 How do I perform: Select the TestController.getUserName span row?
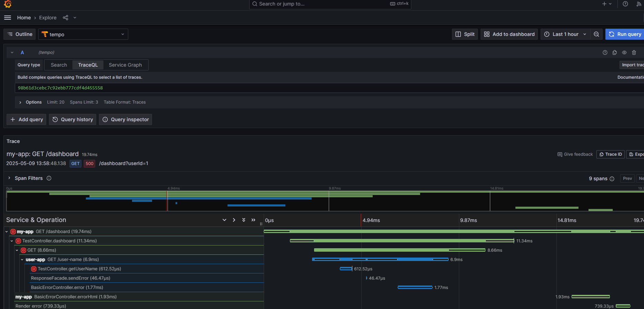tap(147, 269)
